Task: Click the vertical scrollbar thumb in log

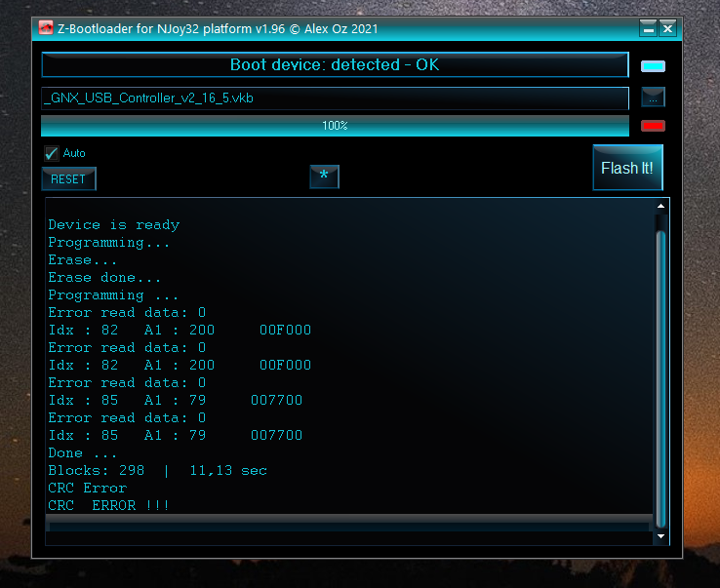Action: click(x=660, y=379)
